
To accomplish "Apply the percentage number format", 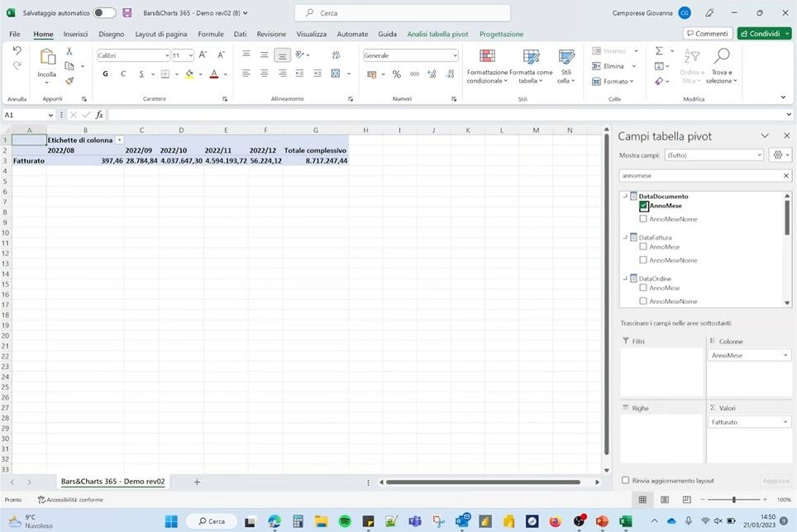I will click(395, 74).
